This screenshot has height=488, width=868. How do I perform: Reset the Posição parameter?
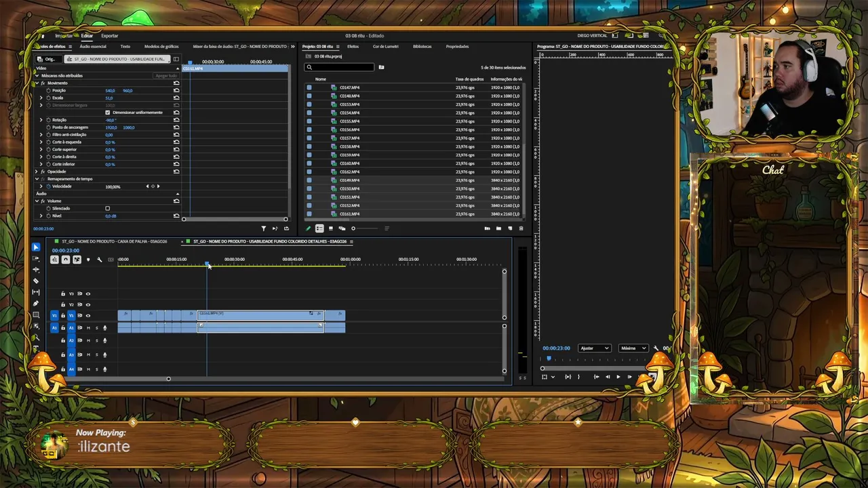point(176,90)
